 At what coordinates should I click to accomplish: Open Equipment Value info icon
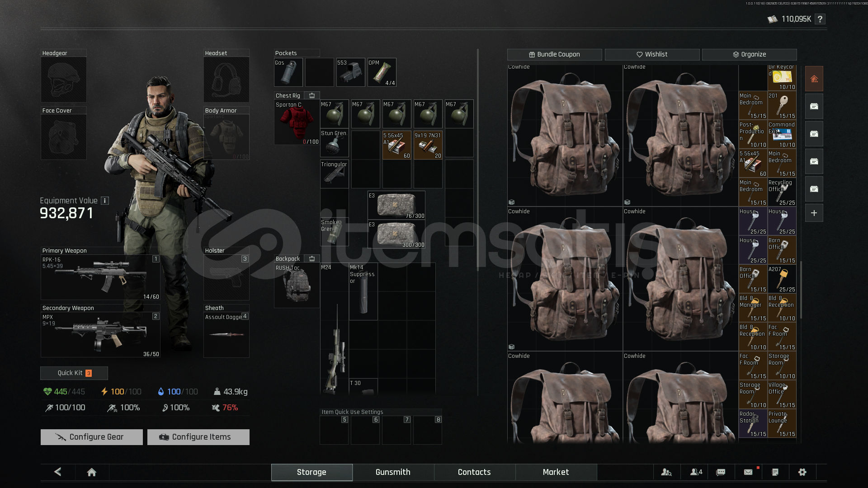(105, 201)
